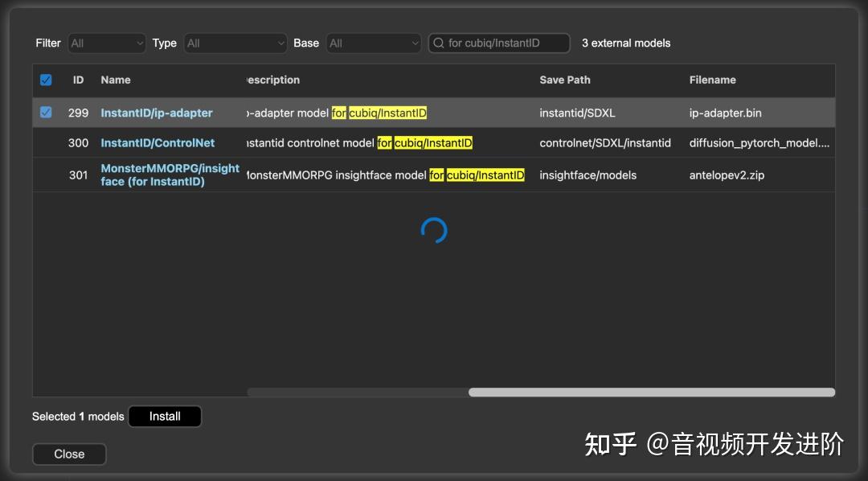This screenshot has height=481, width=868.
Task: Uncheck the select-all checkbox in the table header
Action: tap(46, 80)
